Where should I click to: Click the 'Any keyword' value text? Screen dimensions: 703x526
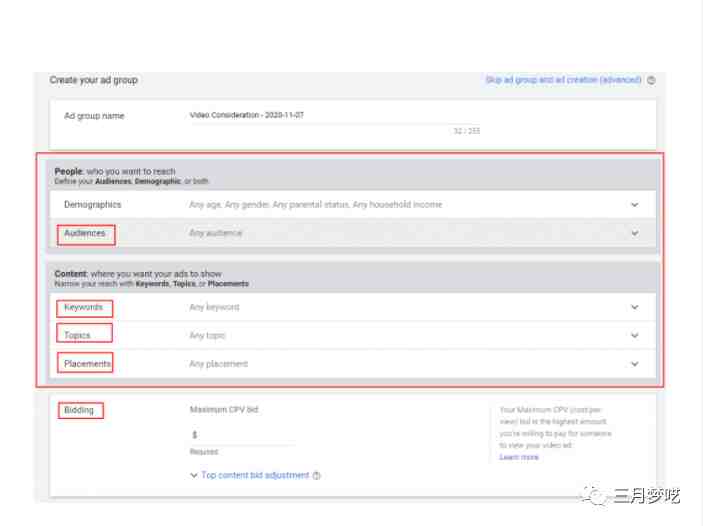pos(214,307)
